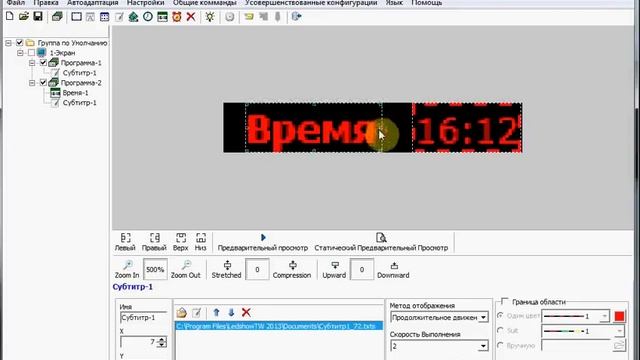Collapse the 1-Экран tree node
The width and height of the screenshot is (640, 360).
(x=20, y=53)
